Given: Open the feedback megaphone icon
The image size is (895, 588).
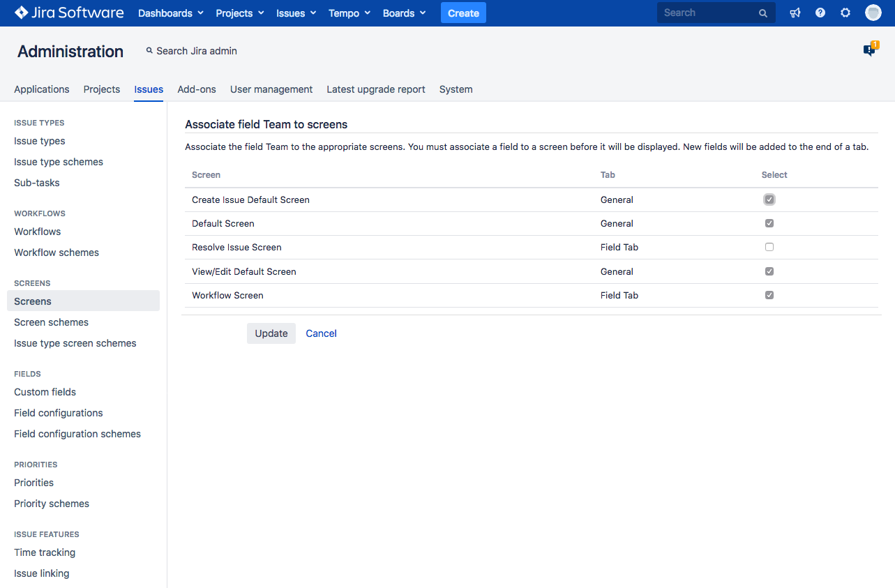Looking at the screenshot, I should click(x=795, y=13).
